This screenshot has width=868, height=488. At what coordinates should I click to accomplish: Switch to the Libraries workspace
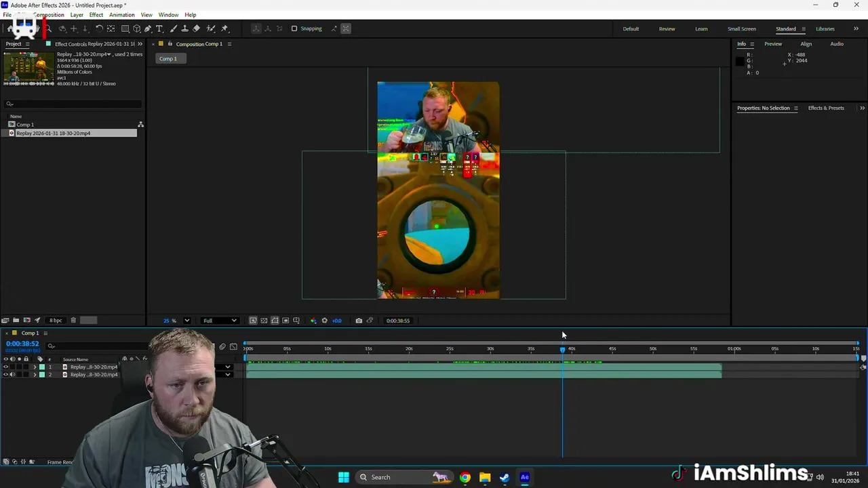coord(825,28)
